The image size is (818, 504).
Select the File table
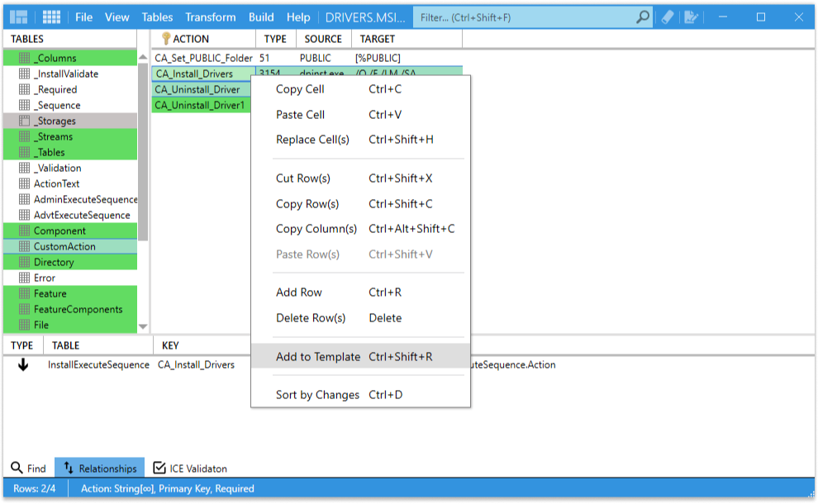(x=70, y=325)
